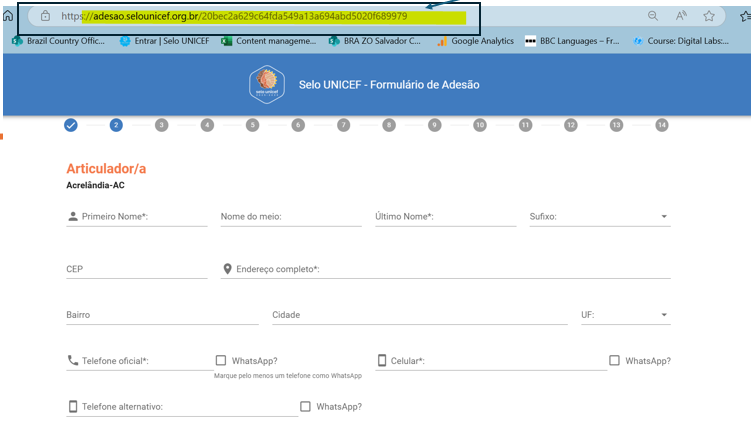Open Brazil Country Office bookmark
The image size is (751, 448).
point(58,41)
